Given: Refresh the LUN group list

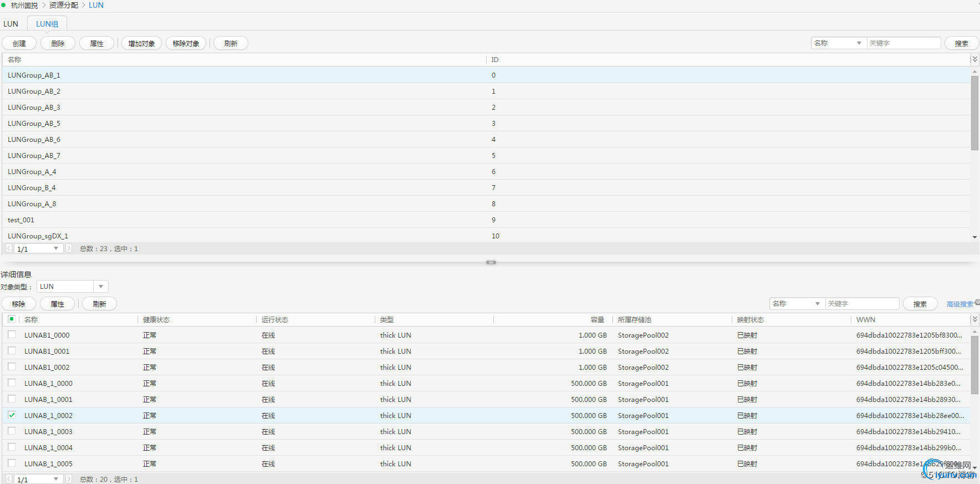Looking at the screenshot, I should click(231, 43).
